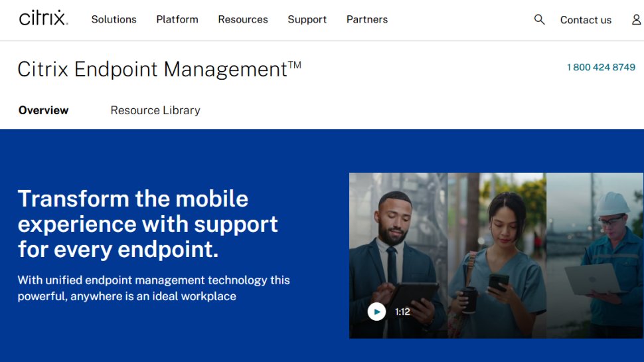
Task: Click the user account icon
Action: coord(636,19)
